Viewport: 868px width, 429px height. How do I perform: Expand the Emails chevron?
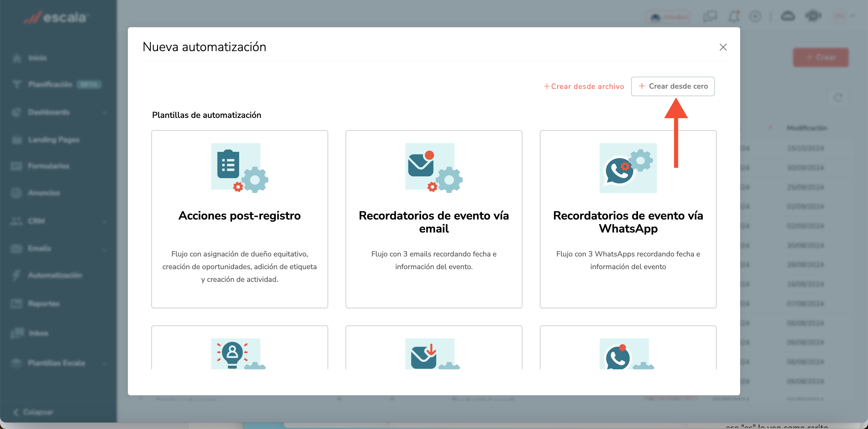(105, 250)
